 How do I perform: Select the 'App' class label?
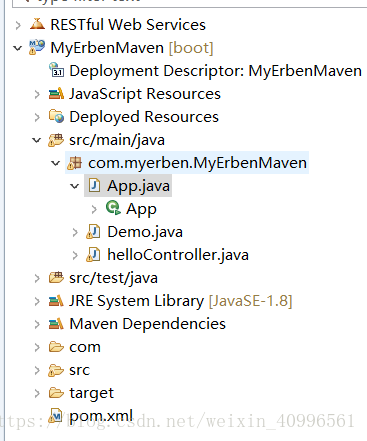click(x=141, y=209)
